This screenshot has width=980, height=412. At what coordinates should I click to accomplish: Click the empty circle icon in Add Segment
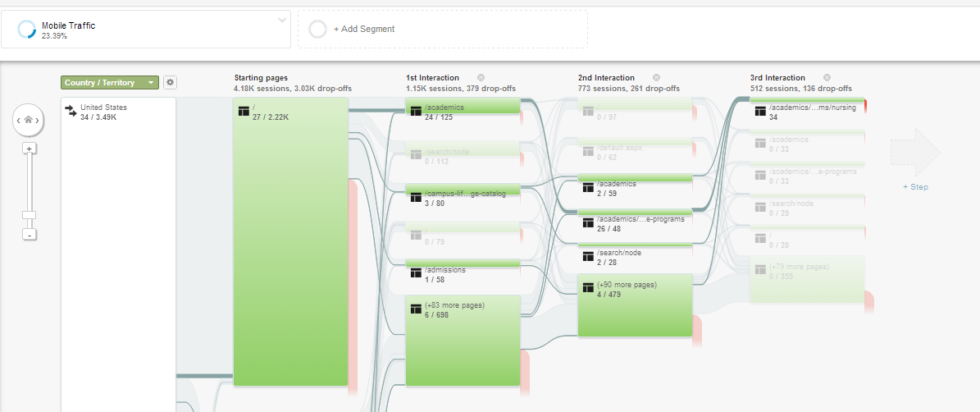tap(317, 29)
